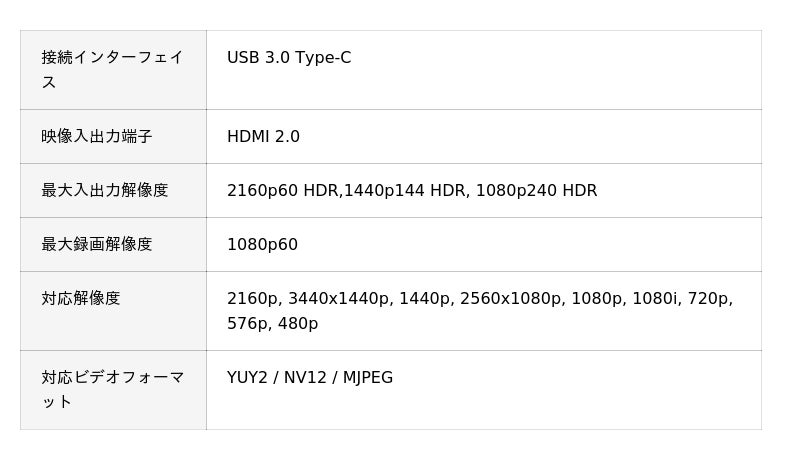
Task: Select the 480p resolution text
Action: [x=298, y=324]
